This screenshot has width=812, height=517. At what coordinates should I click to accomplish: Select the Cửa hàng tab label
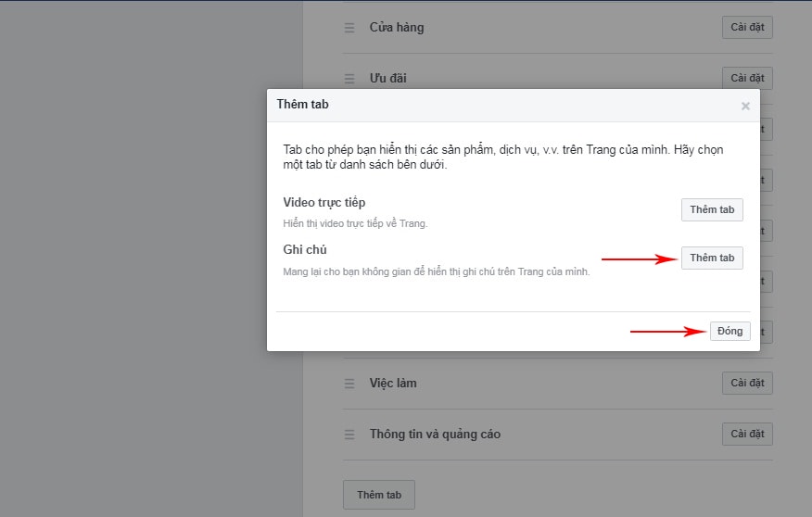[x=397, y=28]
